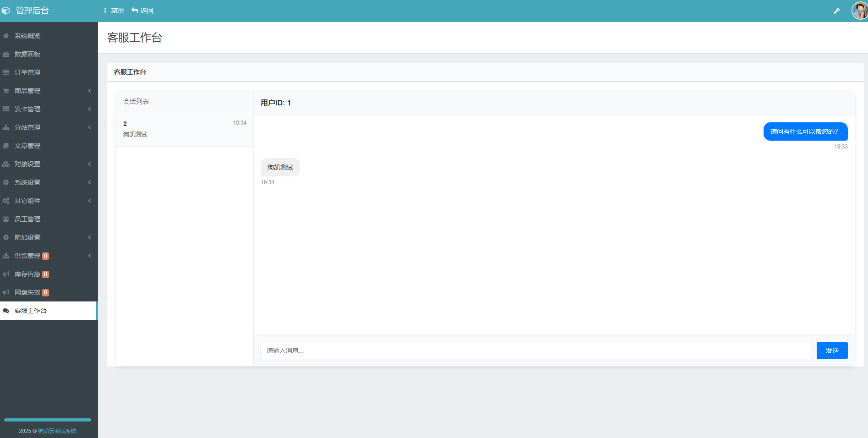Image resolution: width=868 pixels, height=438 pixels.
Task: Toggle the 菜单 sidebar button
Action: tap(114, 11)
